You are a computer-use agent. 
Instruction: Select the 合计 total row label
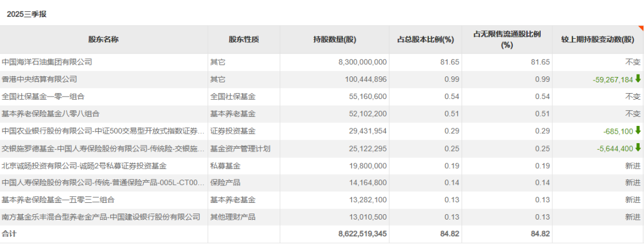[x=10, y=234]
